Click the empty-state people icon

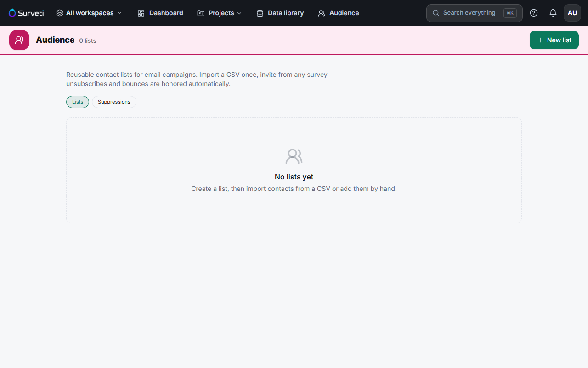coord(294,156)
